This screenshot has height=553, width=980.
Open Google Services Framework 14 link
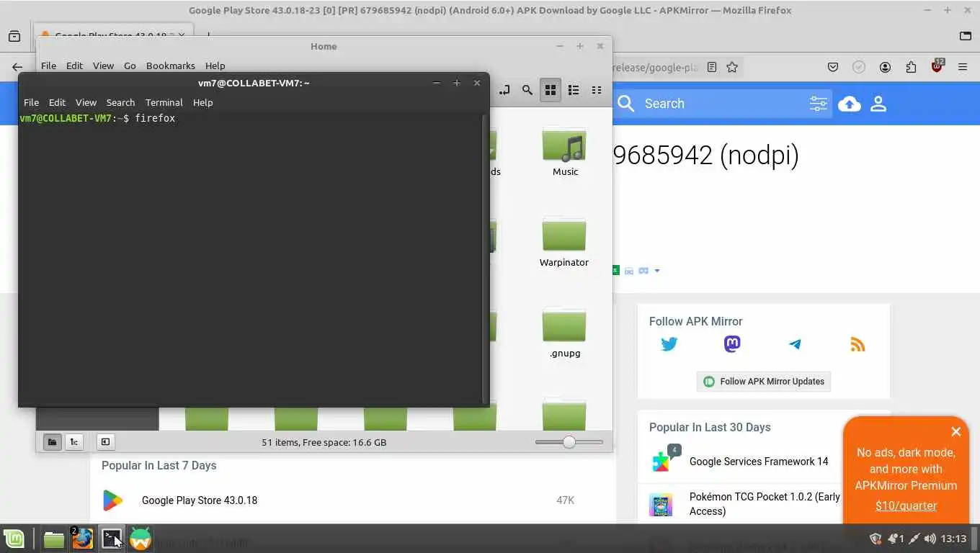point(759,462)
